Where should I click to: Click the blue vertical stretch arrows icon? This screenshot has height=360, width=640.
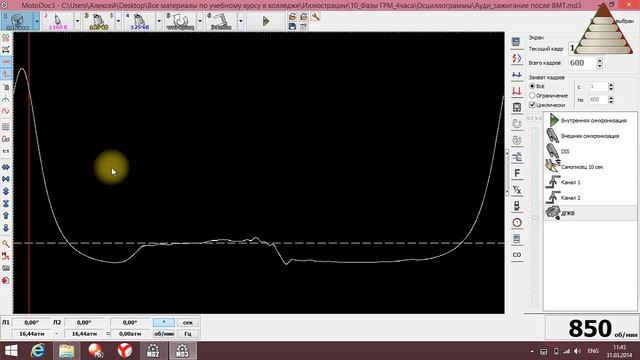click(6, 191)
